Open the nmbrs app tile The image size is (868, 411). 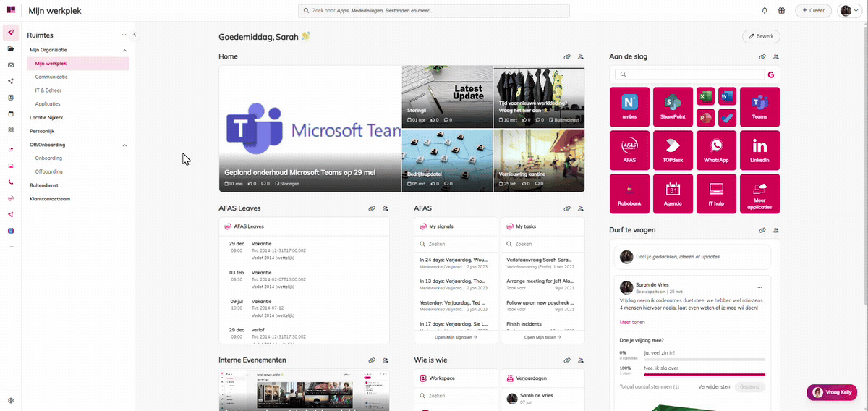point(629,107)
